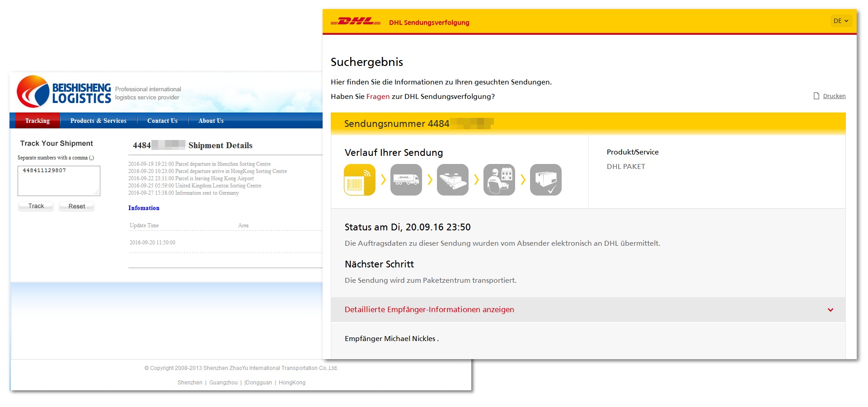Image resolution: width=868 pixels, height=407 pixels.
Task: Click the parcel sorting conveyor status icon
Action: (452, 180)
